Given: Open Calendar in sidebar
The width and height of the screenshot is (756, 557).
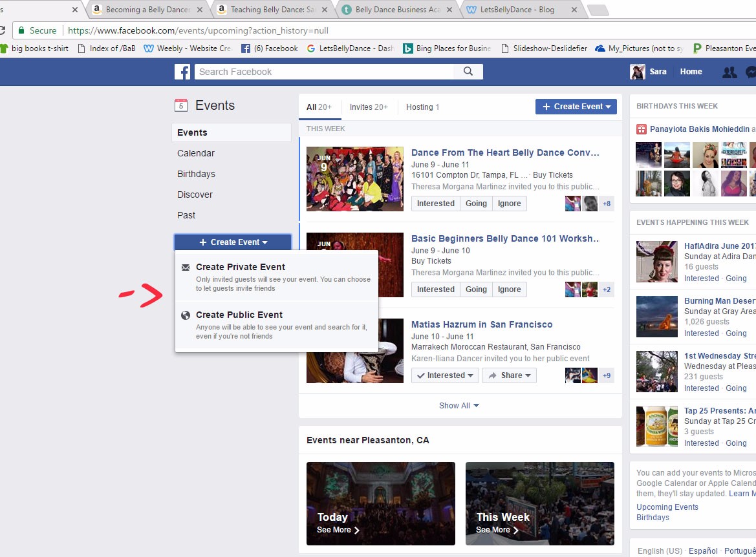Looking at the screenshot, I should (196, 153).
